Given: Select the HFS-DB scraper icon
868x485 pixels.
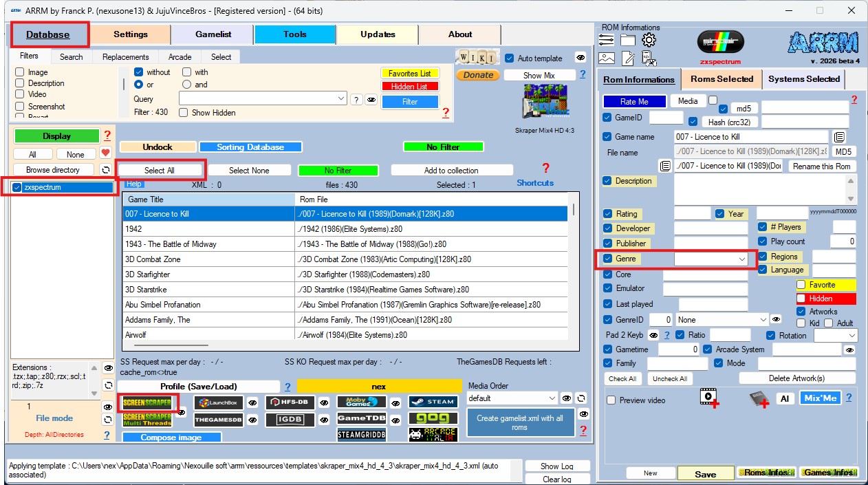Looking at the screenshot, I should click(290, 403).
